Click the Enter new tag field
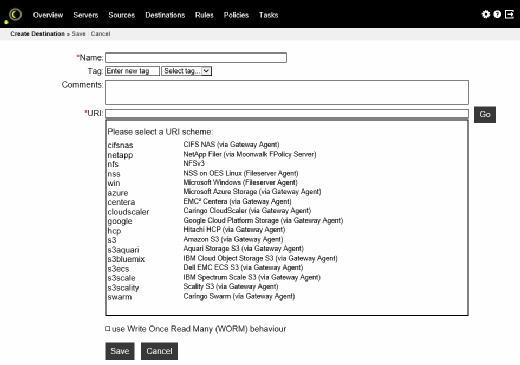The height and width of the screenshot is (365, 520). tap(132, 71)
